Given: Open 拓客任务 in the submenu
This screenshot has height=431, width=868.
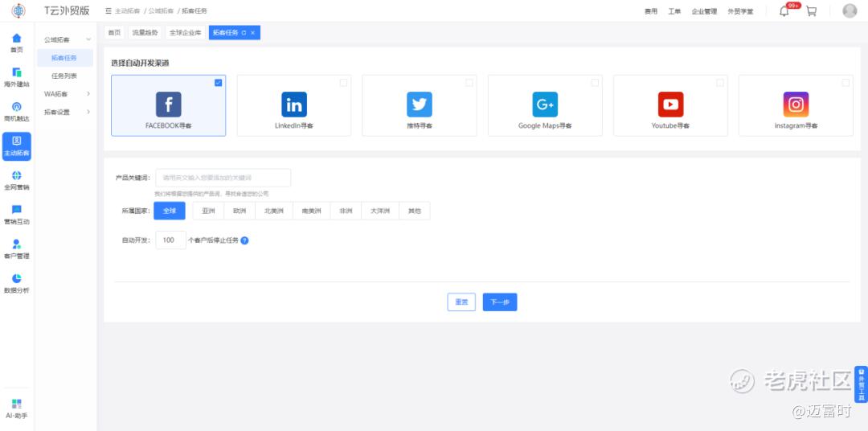Looking at the screenshot, I should tap(64, 58).
